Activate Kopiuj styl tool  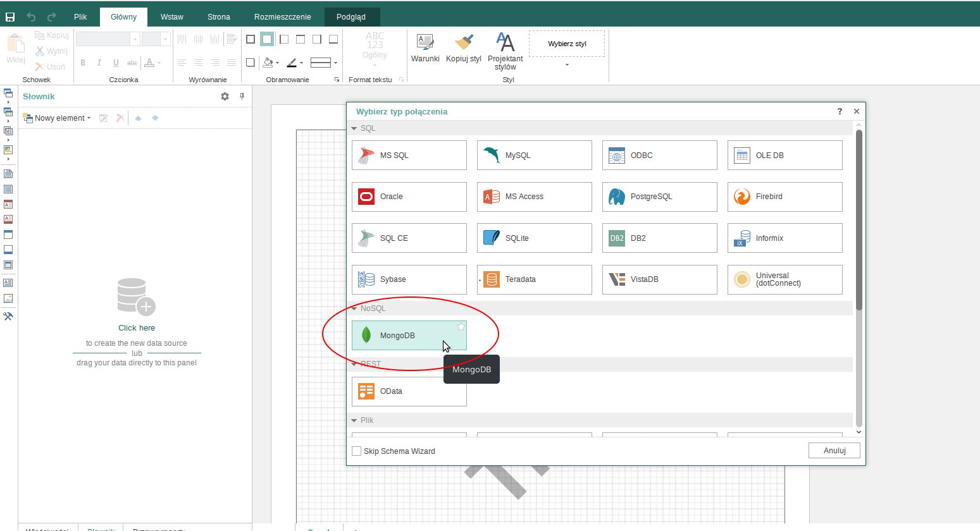pos(464,49)
